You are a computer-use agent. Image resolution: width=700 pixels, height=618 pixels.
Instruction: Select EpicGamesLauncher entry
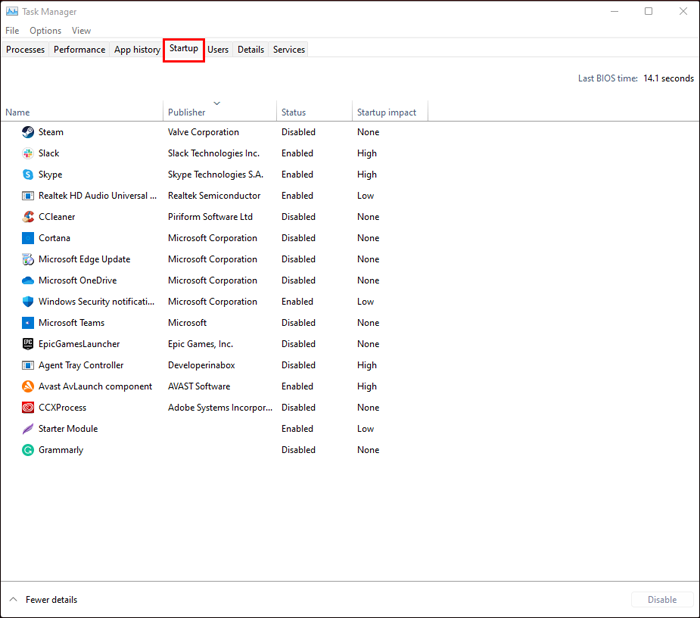coord(79,344)
